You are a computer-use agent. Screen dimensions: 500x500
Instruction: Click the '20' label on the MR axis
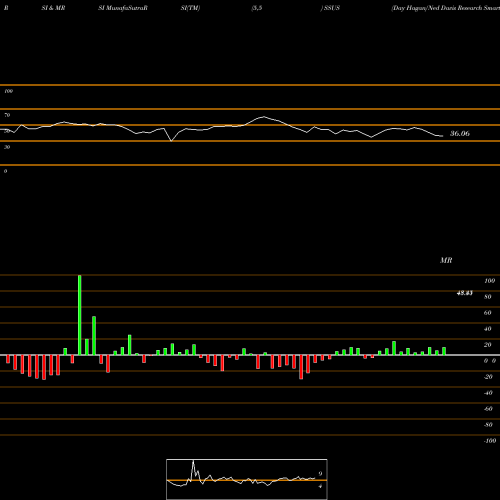pos(488,345)
